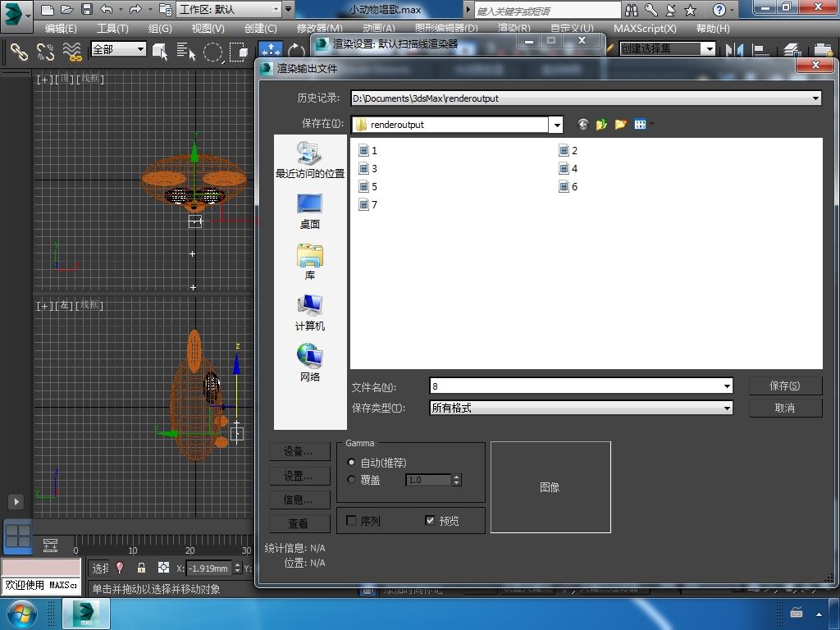Expand the 文件名 dropdown arrow

(727, 386)
